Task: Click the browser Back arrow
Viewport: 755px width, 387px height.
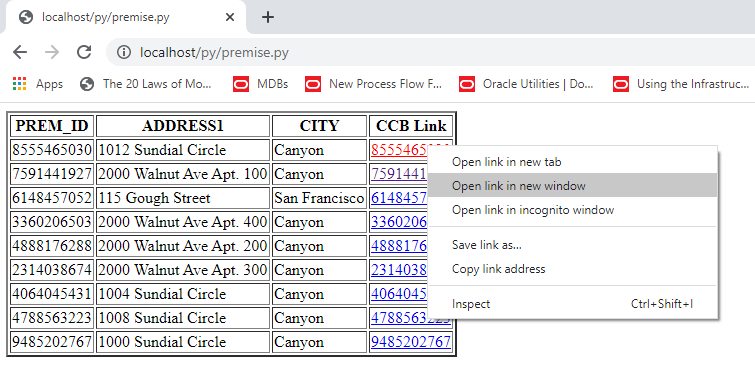Action: [20, 52]
